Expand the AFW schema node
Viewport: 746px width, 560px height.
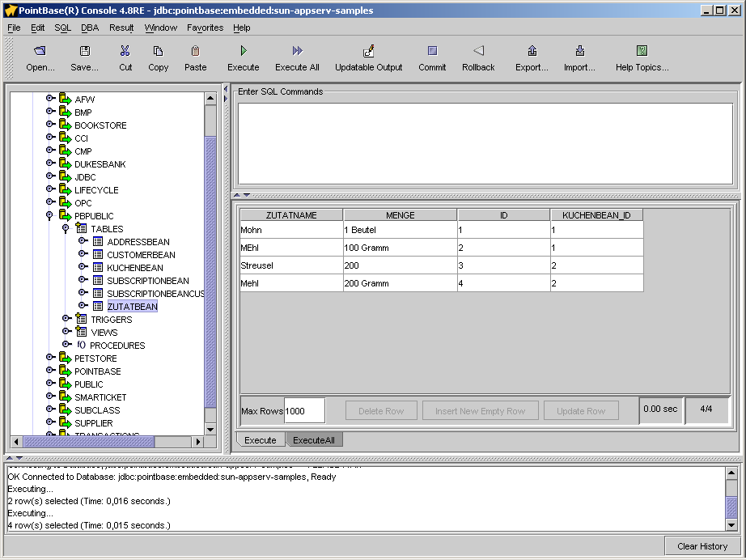tap(50, 98)
